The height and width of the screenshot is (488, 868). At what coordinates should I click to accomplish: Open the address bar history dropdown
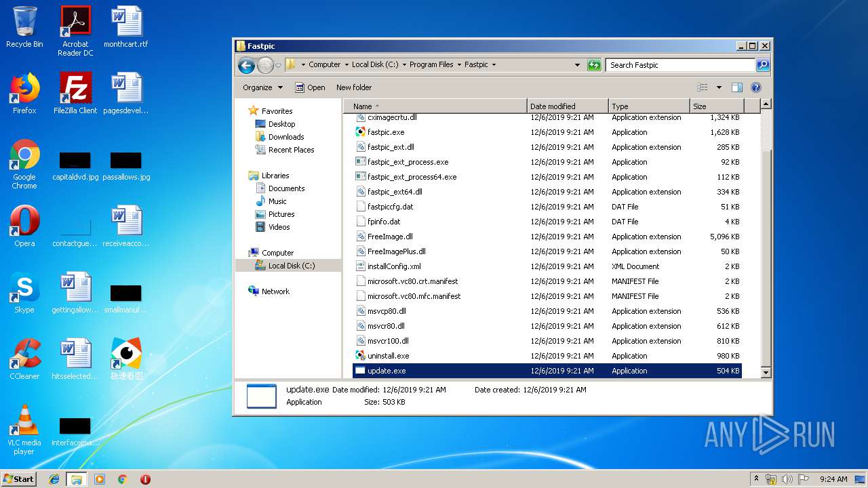click(x=577, y=65)
